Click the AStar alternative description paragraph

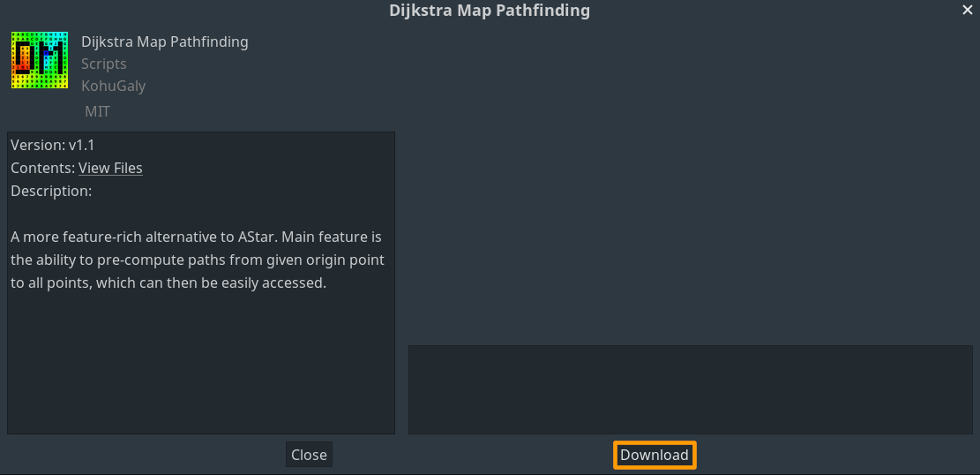pyautogui.click(x=200, y=260)
